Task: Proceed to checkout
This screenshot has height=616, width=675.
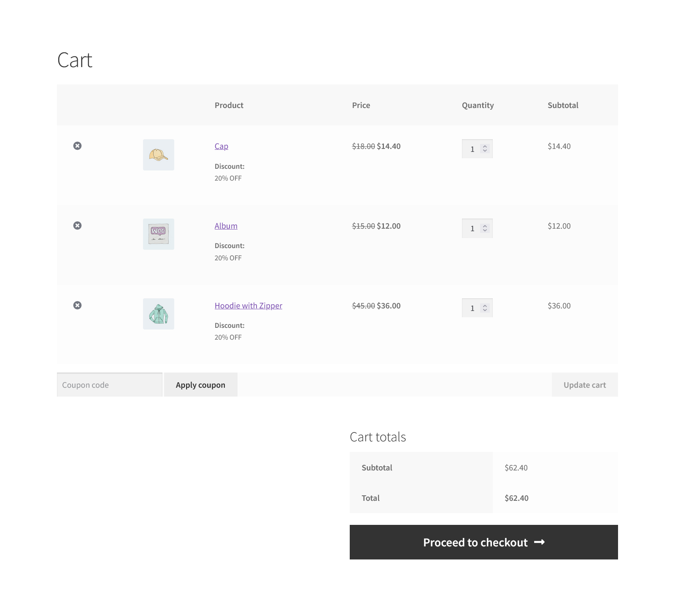Action: point(483,543)
